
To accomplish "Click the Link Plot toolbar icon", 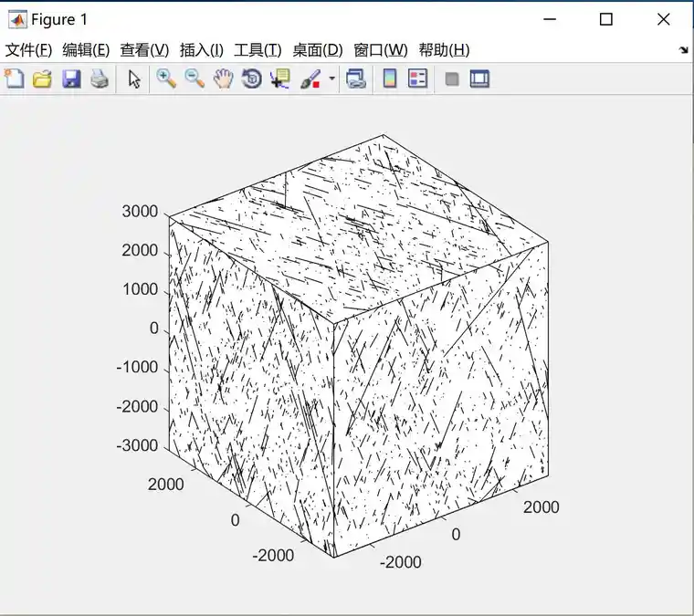I will click(356, 79).
